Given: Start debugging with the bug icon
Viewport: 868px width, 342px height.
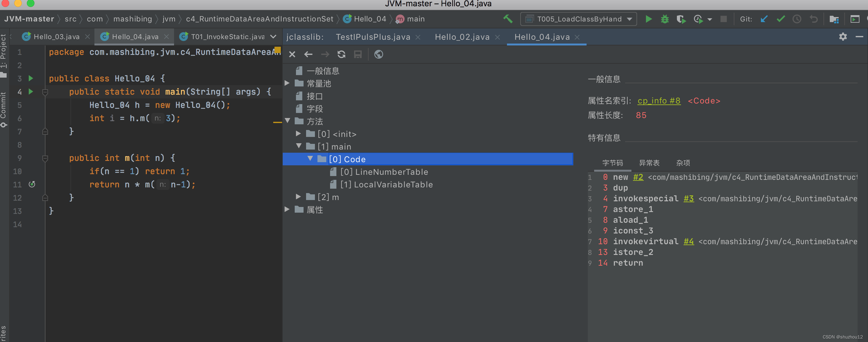Looking at the screenshot, I should tap(665, 19).
